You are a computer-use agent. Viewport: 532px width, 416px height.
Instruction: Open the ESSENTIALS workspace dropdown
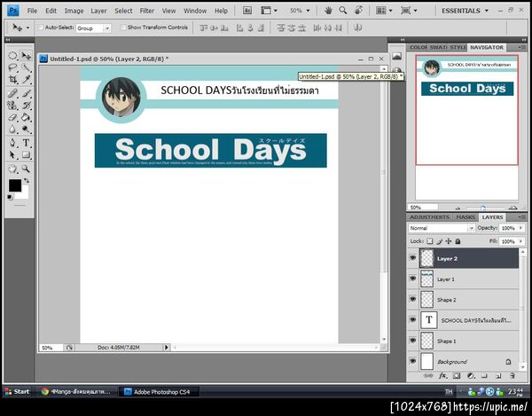coord(465,11)
